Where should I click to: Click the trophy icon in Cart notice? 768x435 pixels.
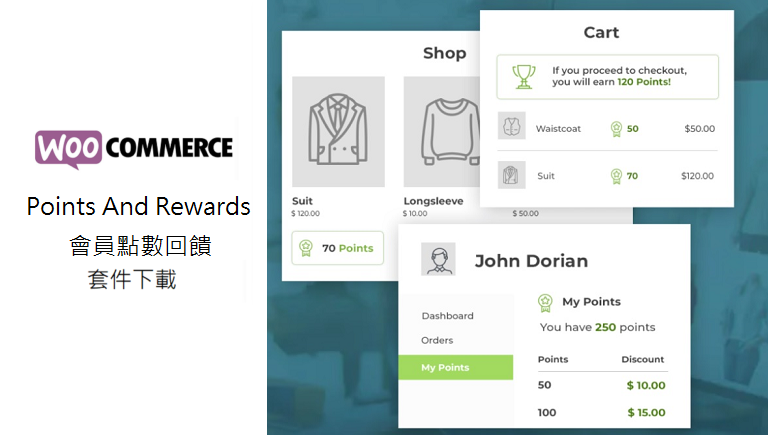524,77
